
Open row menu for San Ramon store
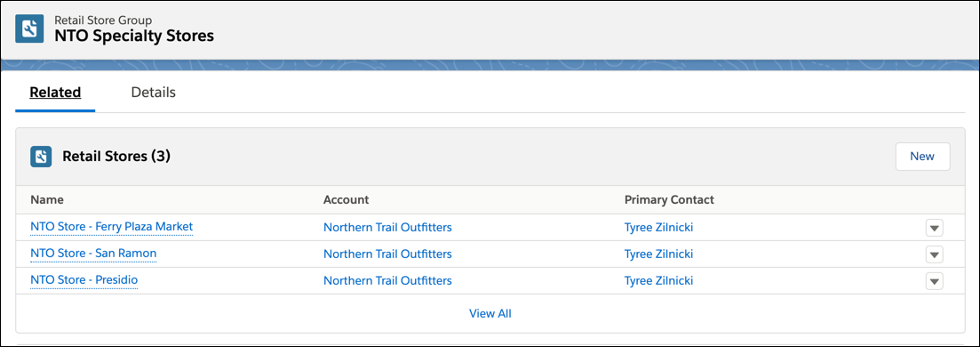(x=934, y=255)
